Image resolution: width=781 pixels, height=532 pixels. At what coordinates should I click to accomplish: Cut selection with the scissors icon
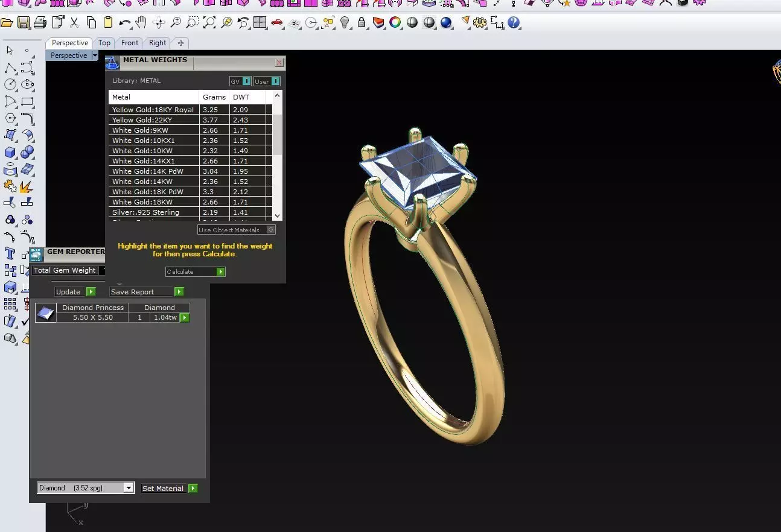tap(74, 23)
